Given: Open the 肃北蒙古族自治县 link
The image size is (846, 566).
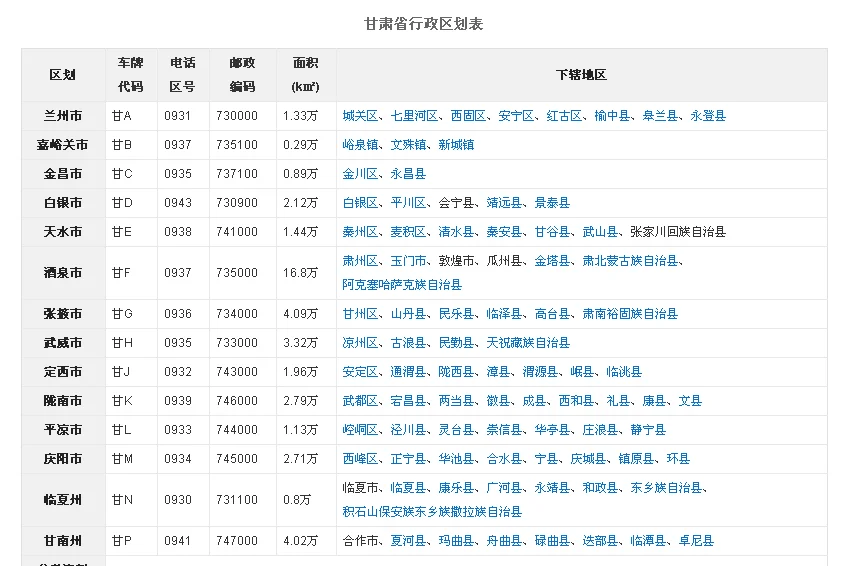Looking at the screenshot, I should pos(631,262).
